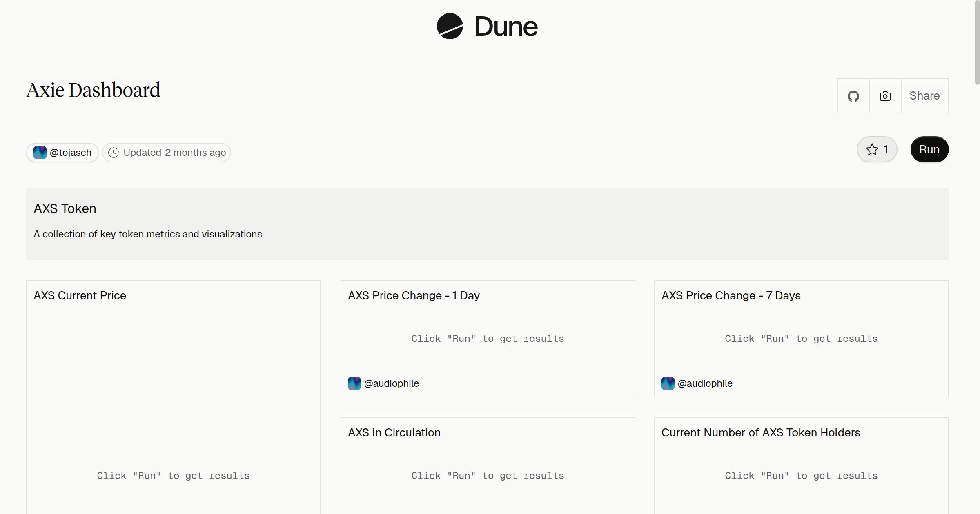
Task: Click the @tojasch avatar icon
Action: [x=40, y=153]
